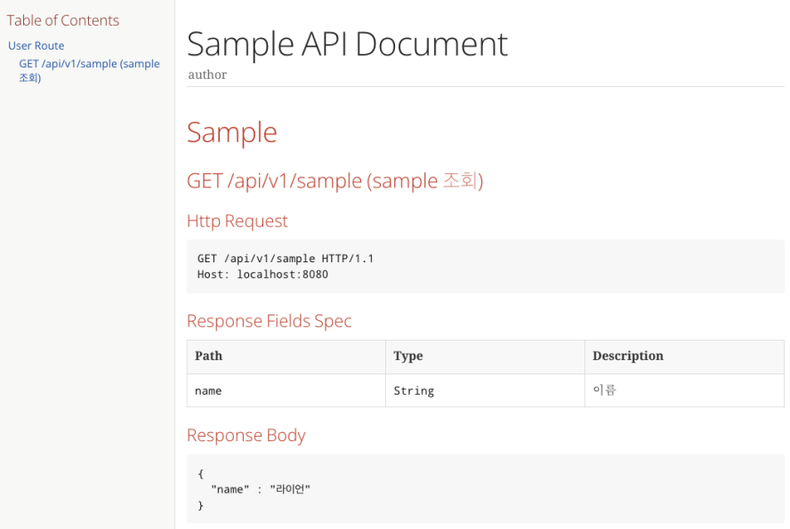Image resolution: width=790 pixels, height=529 pixels.
Task: Click the Table of Contents heading
Action: pos(63,20)
